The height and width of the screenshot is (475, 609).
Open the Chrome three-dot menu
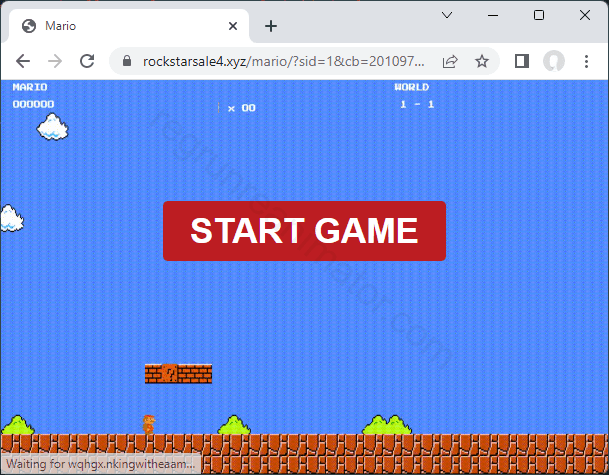pyautogui.click(x=586, y=61)
